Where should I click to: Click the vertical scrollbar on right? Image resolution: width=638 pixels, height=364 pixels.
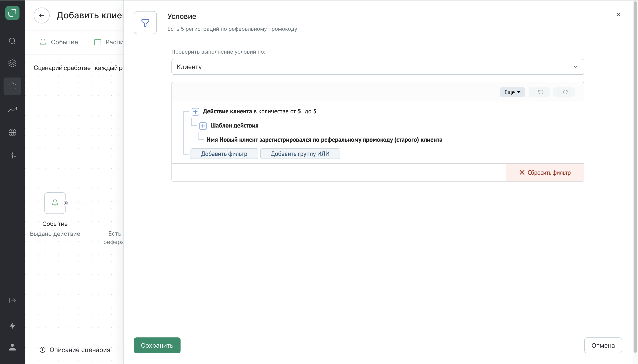[635, 177]
